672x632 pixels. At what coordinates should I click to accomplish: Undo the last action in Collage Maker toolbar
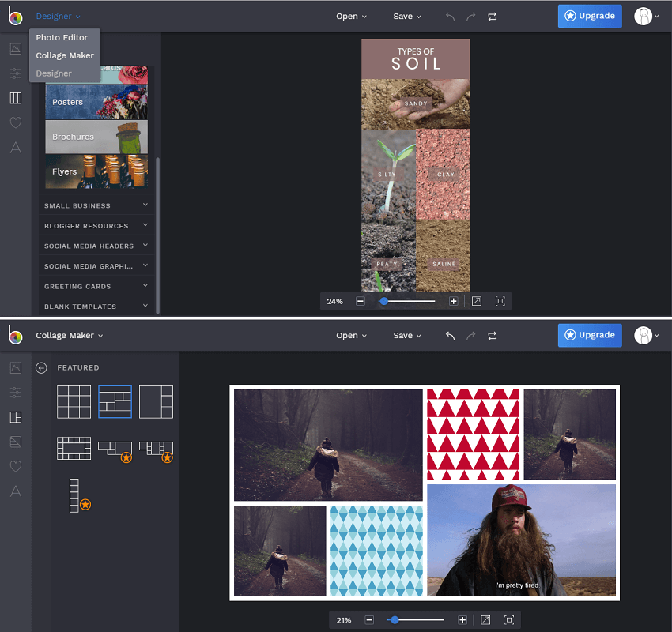point(450,336)
